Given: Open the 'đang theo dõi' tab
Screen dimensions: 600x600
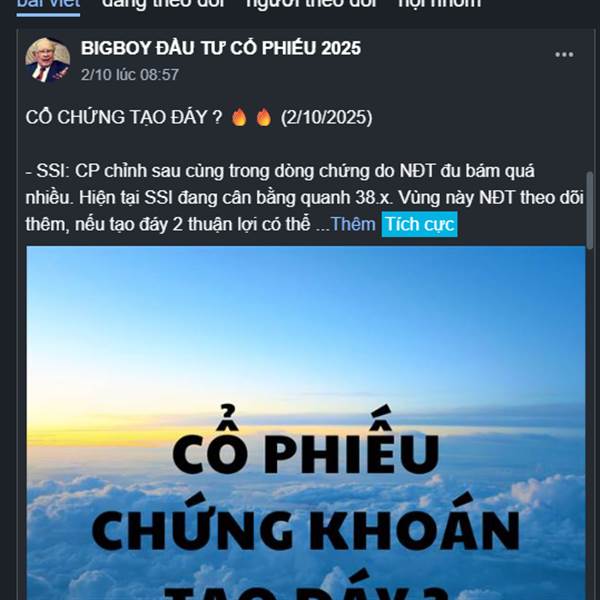Looking at the screenshot, I should [x=163, y=5].
